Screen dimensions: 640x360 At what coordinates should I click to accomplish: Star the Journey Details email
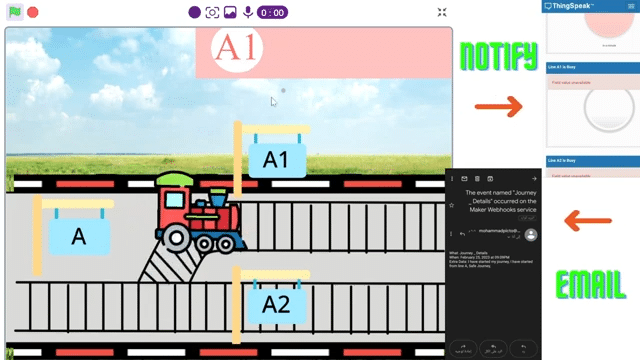[451, 205]
